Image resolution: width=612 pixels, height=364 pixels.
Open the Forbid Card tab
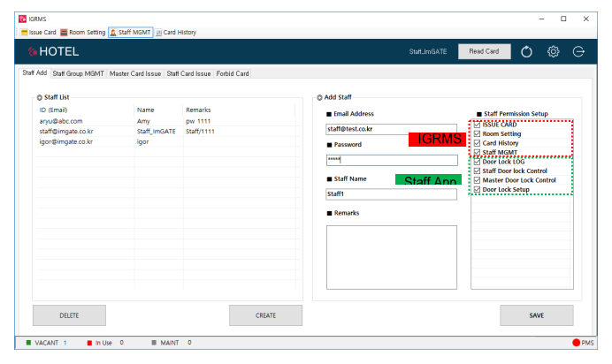(x=233, y=73)
